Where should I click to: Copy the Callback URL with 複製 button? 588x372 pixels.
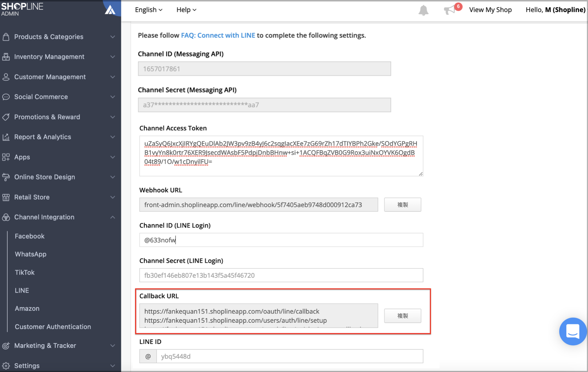tap(403, 316)
